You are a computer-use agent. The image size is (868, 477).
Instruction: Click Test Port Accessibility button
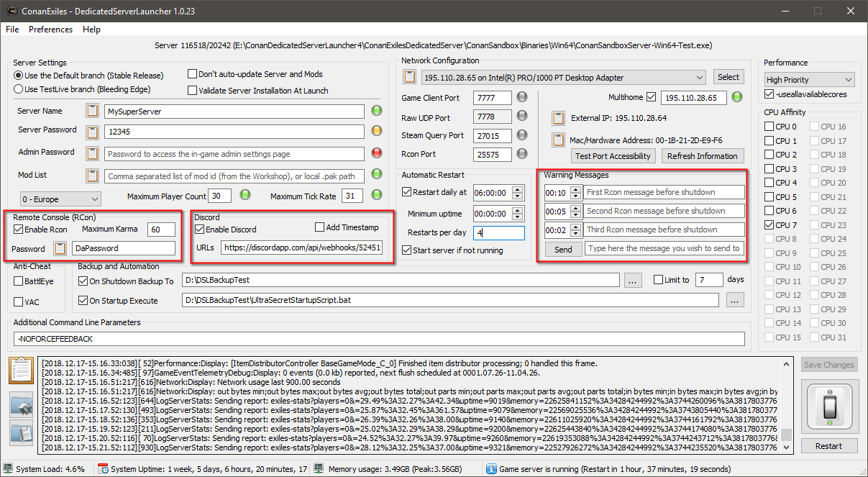(x=613, y=156)
